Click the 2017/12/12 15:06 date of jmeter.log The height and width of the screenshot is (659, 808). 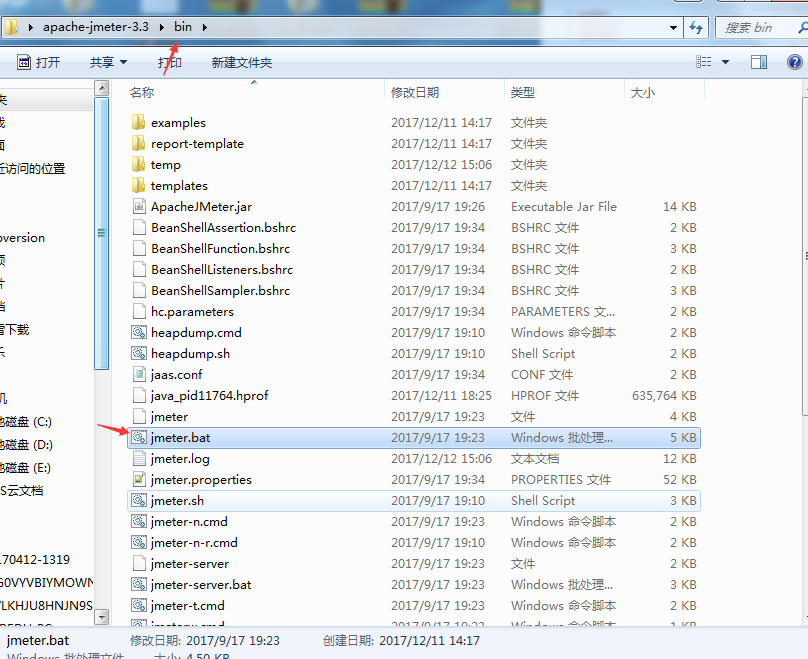click(x=442, y=459)
